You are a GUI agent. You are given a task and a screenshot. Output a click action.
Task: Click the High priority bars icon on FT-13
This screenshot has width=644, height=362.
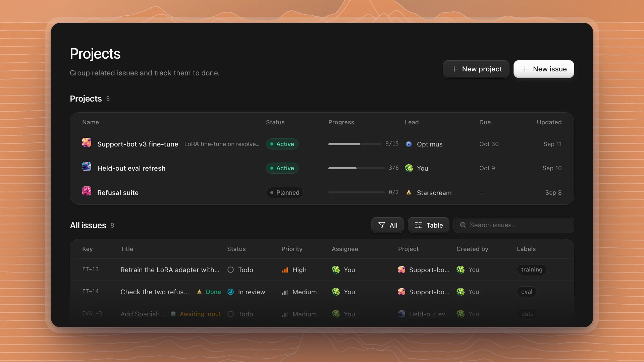pos(285,270)
